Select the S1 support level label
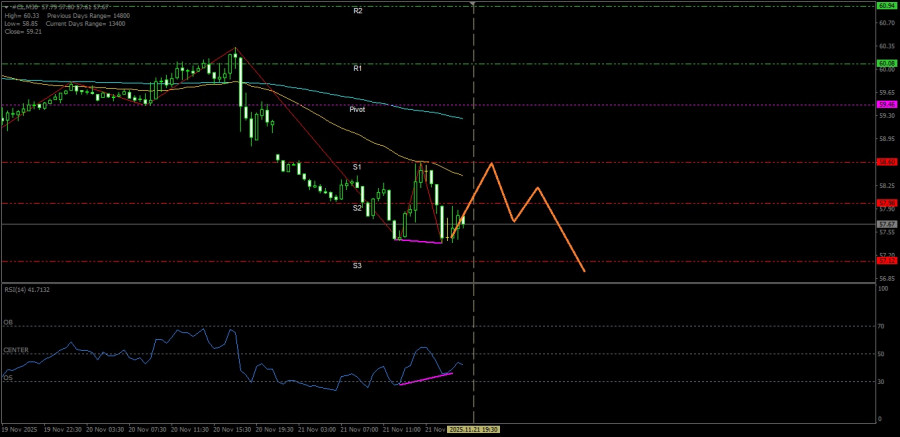The image size is (900, 437). tap(357, 166)
